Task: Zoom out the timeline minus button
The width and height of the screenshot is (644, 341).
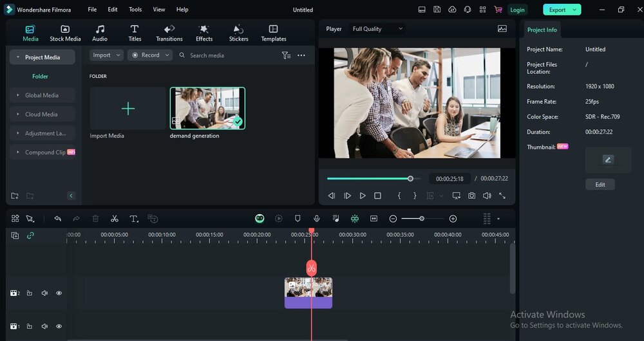Action: point(393,219)
